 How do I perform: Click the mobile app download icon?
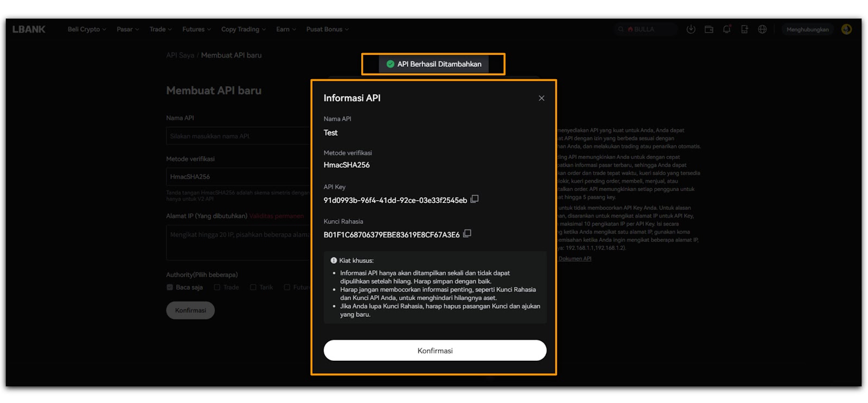tap(744, 29)
